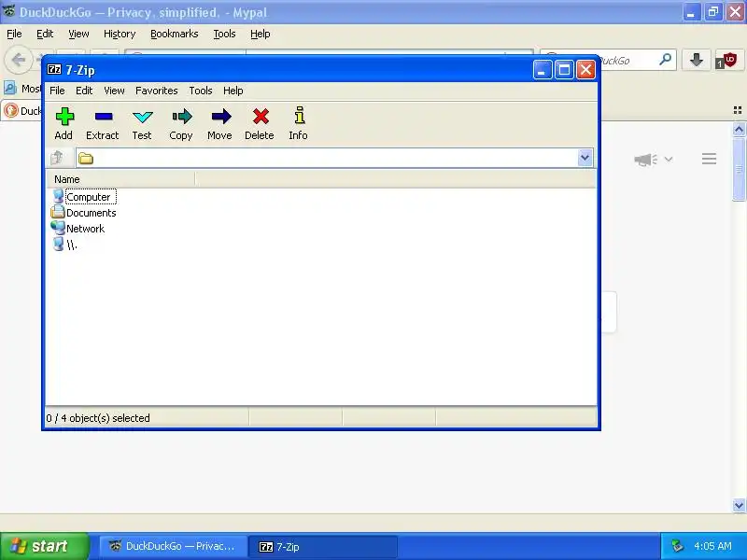Click the Windows start button
Image resolution: width=747 pixels, height=560 pixels.
coord(45,546)
